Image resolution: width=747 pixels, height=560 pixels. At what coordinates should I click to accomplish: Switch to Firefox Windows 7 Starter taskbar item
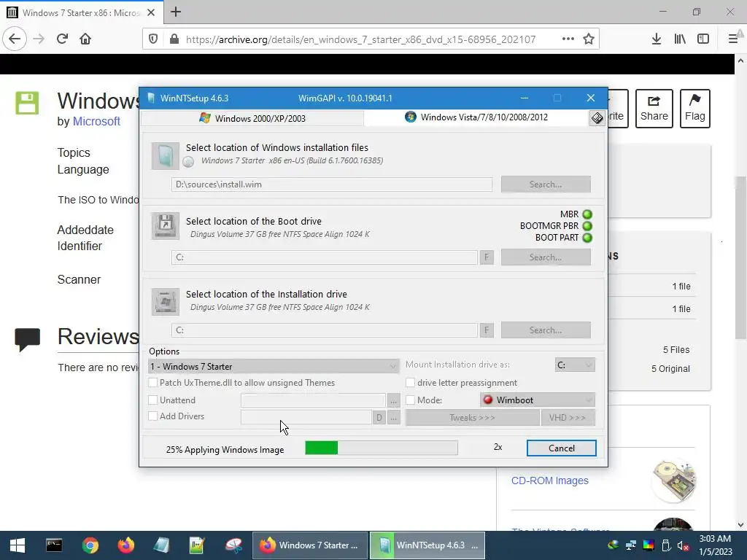(x=310, y=545)
